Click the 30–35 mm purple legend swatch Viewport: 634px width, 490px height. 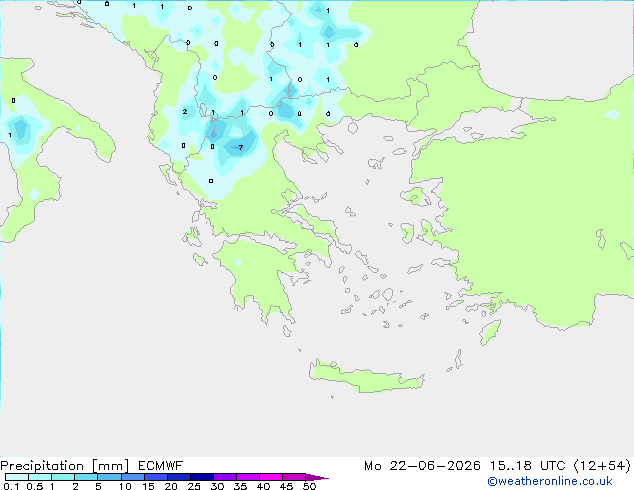[225, 477]
